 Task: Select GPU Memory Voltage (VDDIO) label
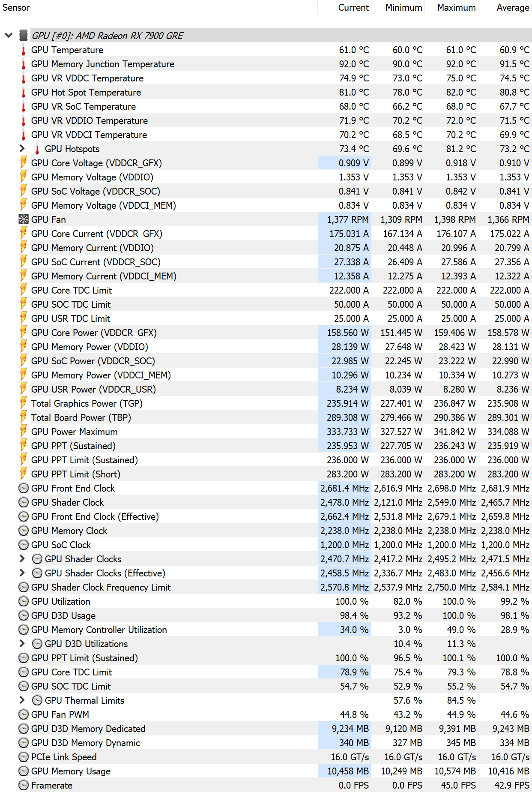click(92, 177)
